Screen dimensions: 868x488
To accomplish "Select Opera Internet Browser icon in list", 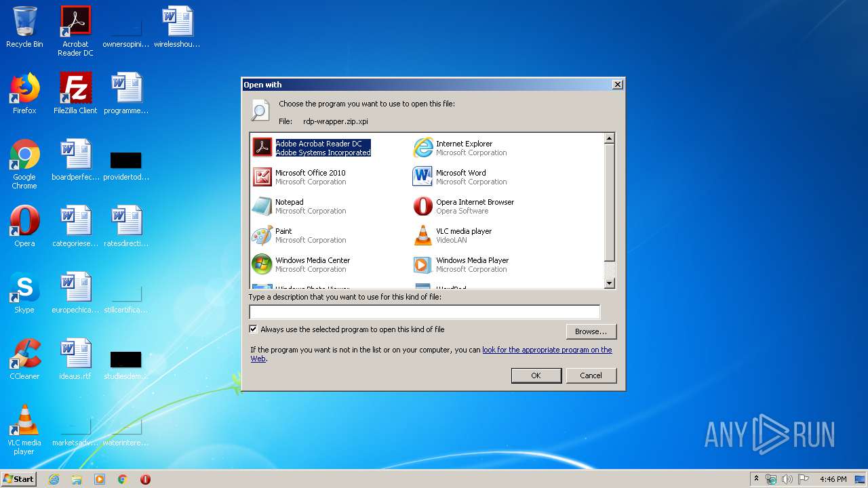I will (x=423, y=205).
